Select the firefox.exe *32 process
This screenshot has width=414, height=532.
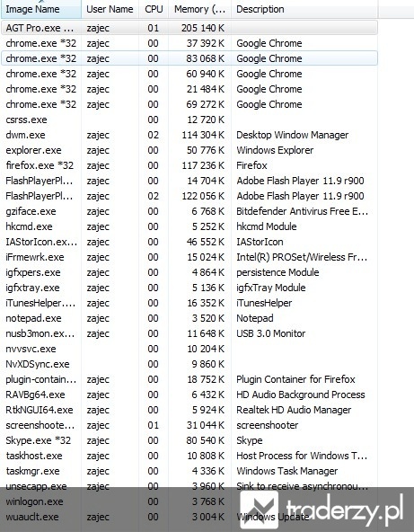coord(189,165)
